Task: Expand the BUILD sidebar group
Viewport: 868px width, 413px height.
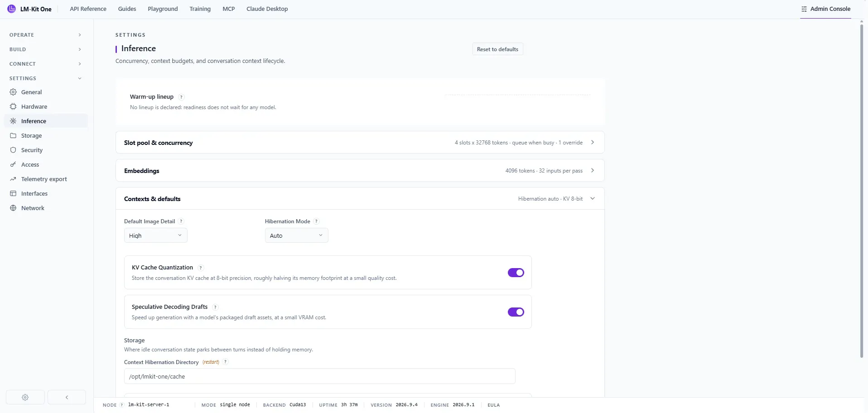Action: 45,49
